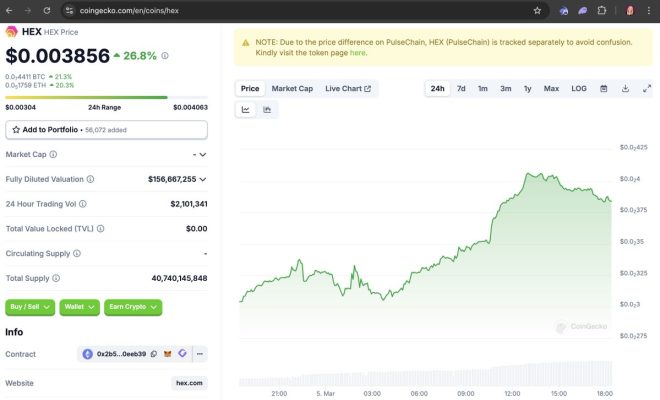Image resolution: width=660 pixels, height=400 pixels.
Task: Select the 1y time range
Action: tap(528, 88)
